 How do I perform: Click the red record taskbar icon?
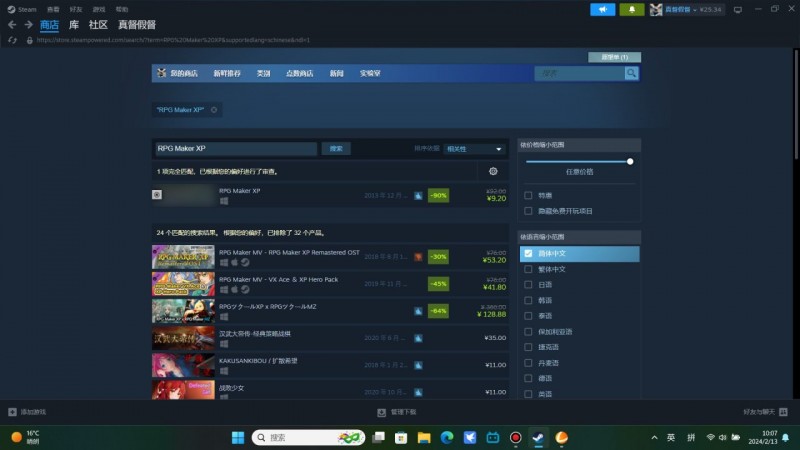(515, 437)
